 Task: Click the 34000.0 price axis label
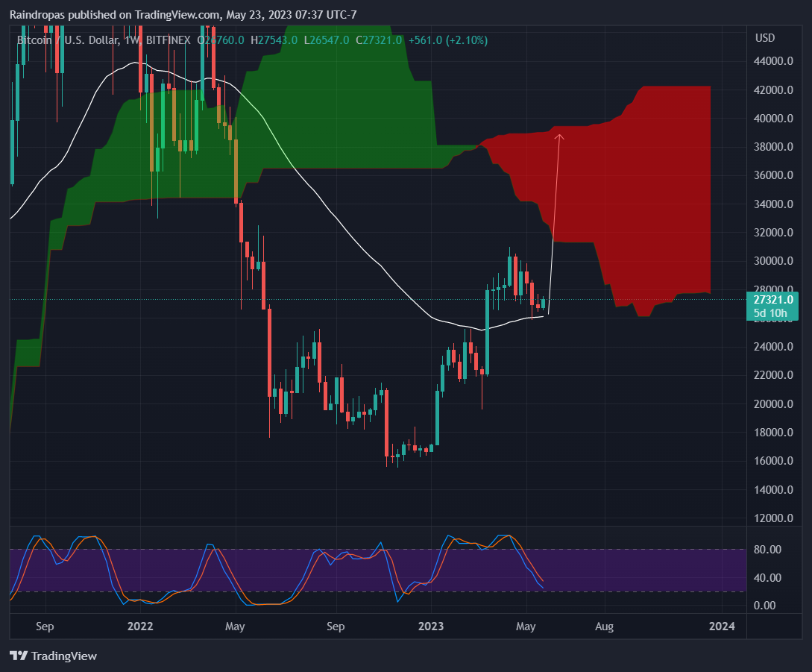tap(773, 204)
